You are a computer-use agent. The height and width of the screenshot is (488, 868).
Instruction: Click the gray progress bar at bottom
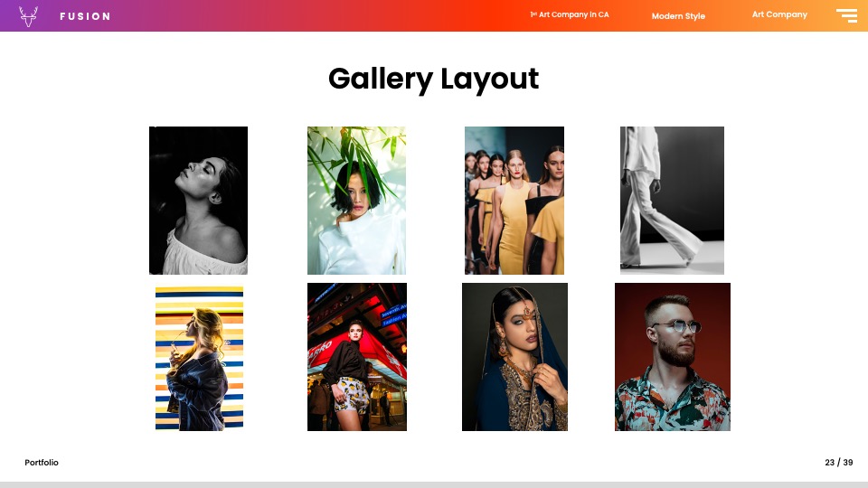tap(434, 484)
